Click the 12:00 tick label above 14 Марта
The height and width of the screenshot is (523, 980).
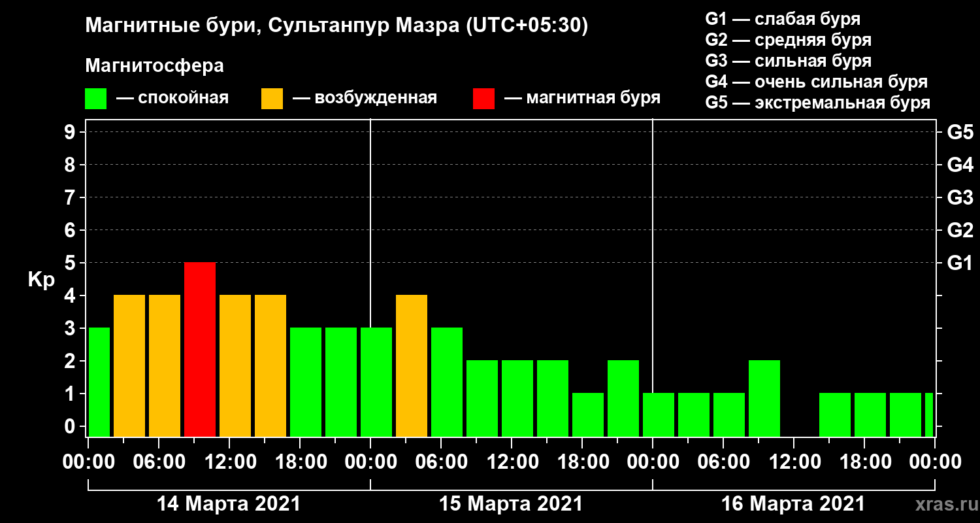pyautogui.click(x=229, y=462)
